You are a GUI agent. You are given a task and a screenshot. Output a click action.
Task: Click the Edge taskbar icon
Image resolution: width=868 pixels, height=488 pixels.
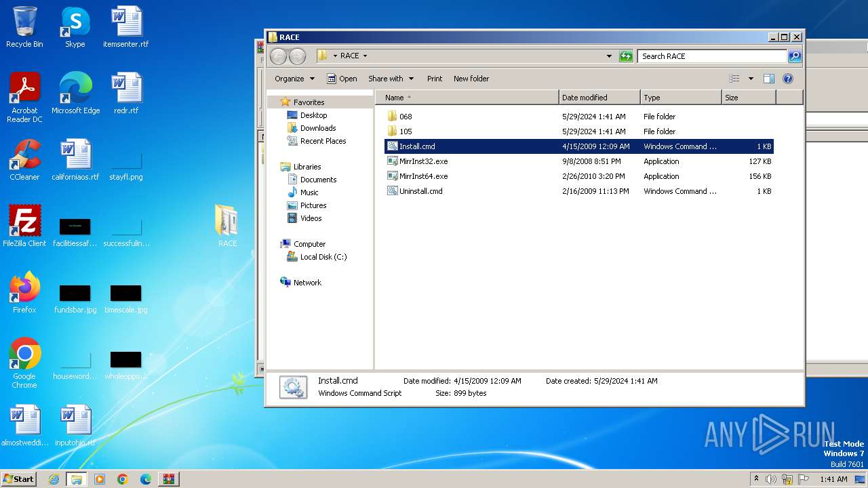point(146,479)
